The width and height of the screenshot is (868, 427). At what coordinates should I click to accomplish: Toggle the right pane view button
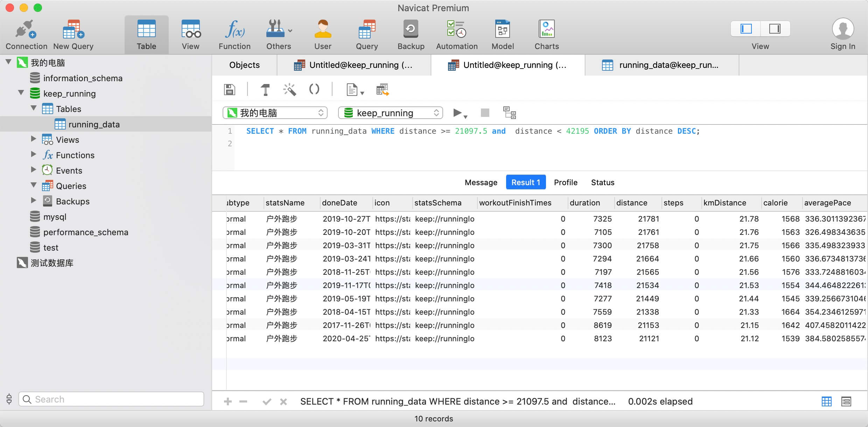click(775, 29)
